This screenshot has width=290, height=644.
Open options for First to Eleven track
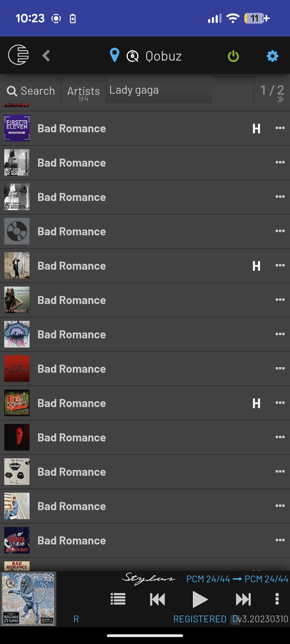coord(280,128)
